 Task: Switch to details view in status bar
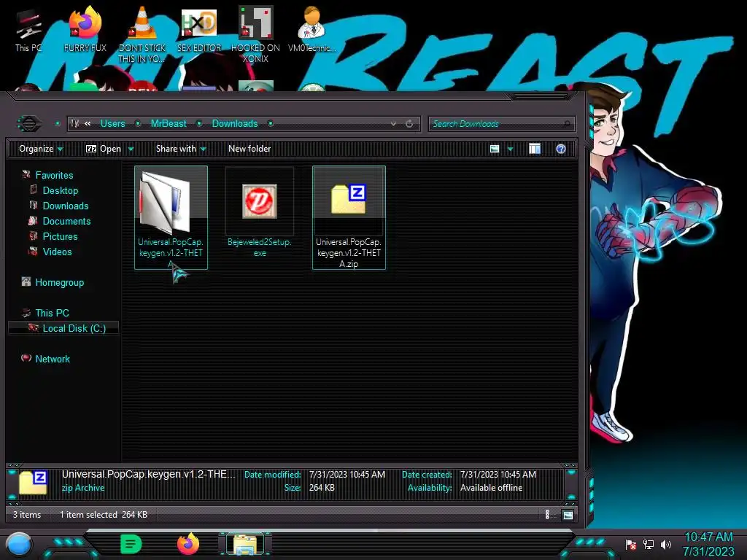[x=547, y=514]
